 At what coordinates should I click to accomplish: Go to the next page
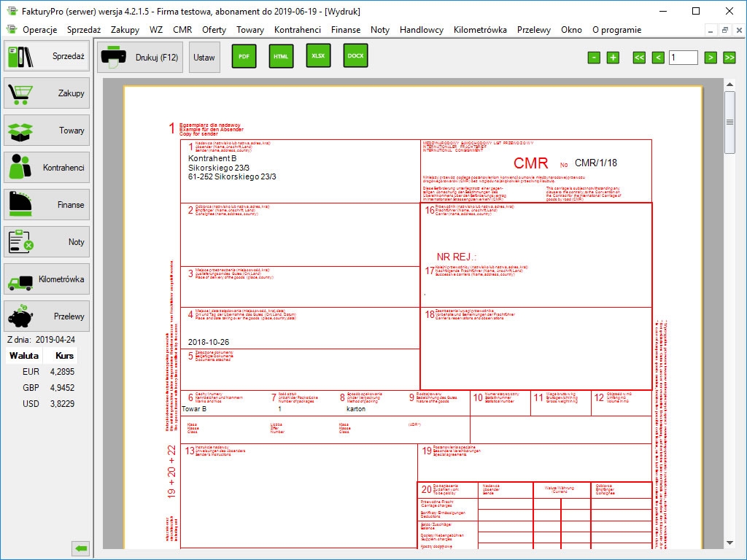(710, 58)
